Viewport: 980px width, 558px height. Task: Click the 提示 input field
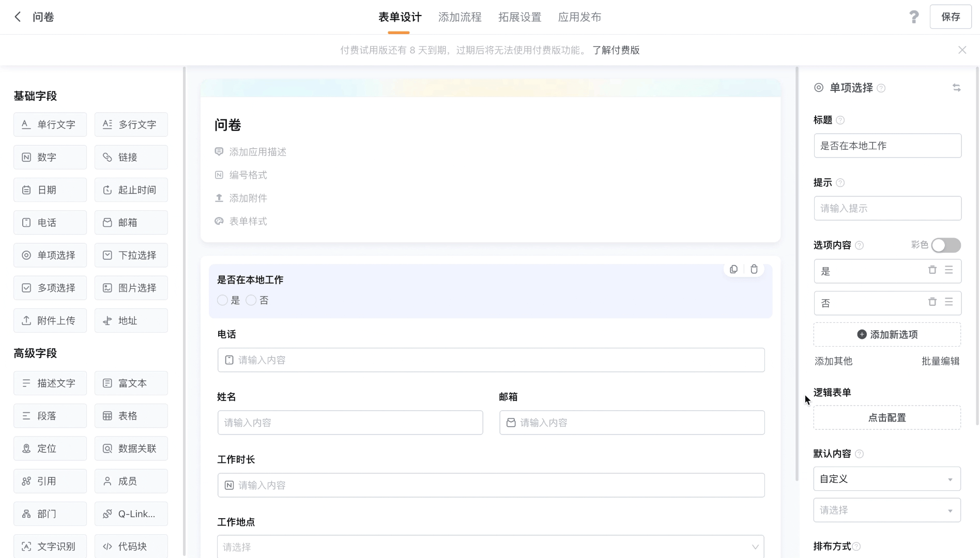(x=887, y=208)
